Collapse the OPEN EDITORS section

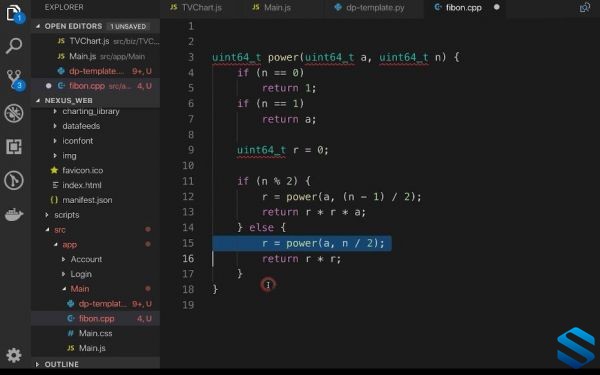[x=38, y=26]
